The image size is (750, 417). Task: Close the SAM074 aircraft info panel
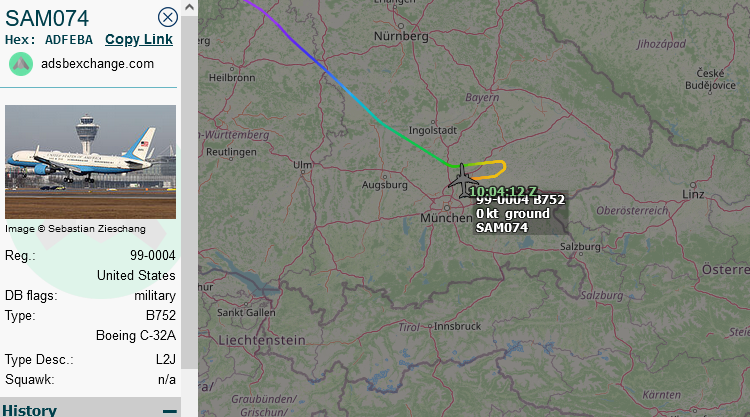click(x=167, y=18)
